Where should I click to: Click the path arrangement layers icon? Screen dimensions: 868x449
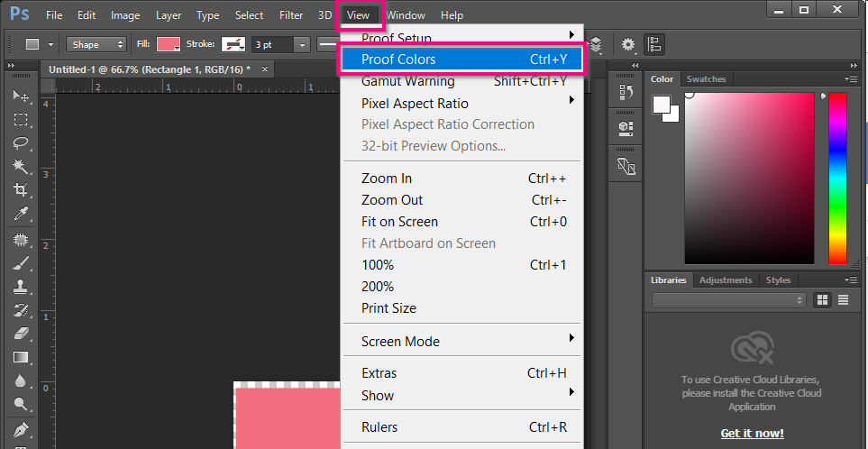click(596, 45)
